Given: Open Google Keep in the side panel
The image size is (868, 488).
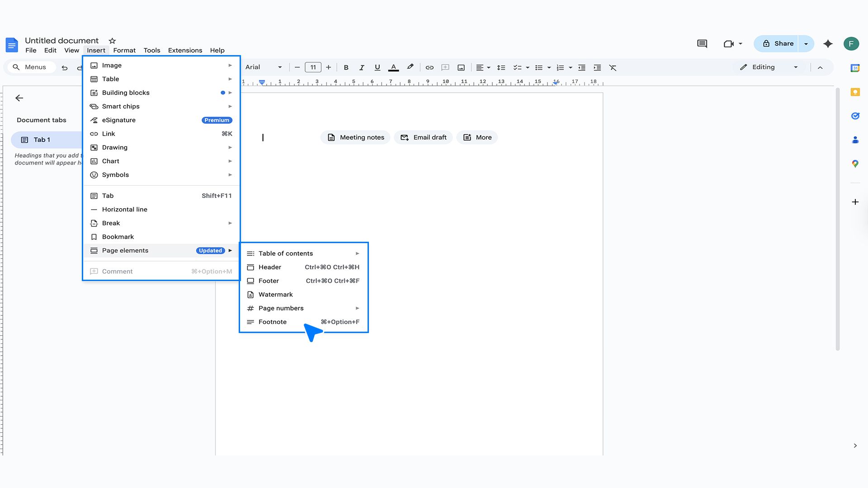Looking at the screenshot, I should (855, 92).
